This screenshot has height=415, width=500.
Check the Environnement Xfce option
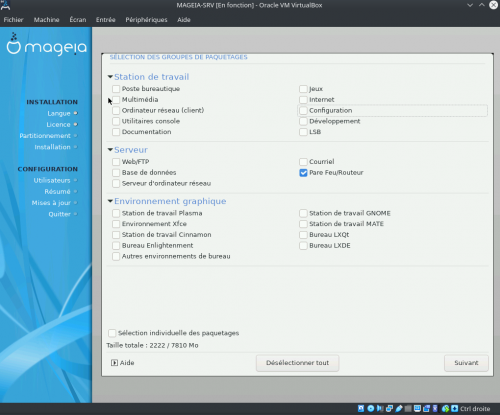[116, 224]
